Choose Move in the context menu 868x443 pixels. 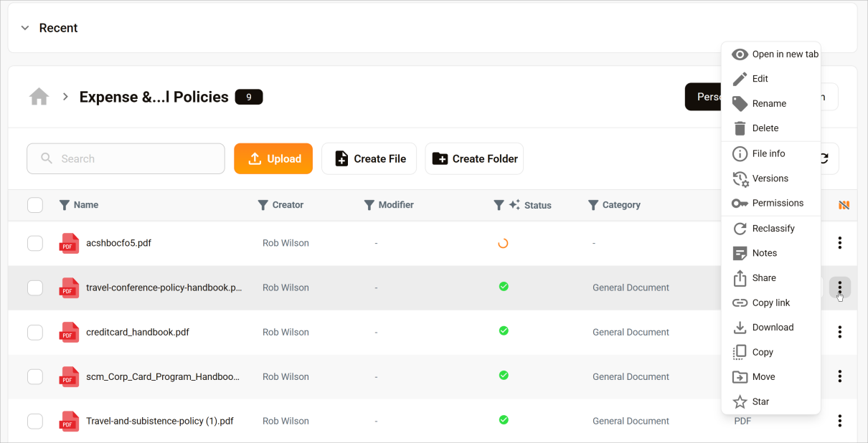(771, 377)
